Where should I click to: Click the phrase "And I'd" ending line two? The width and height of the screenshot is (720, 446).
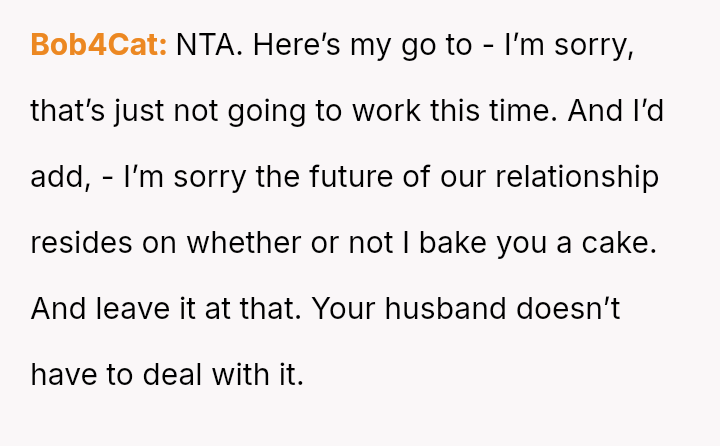(x=615, y=111)
